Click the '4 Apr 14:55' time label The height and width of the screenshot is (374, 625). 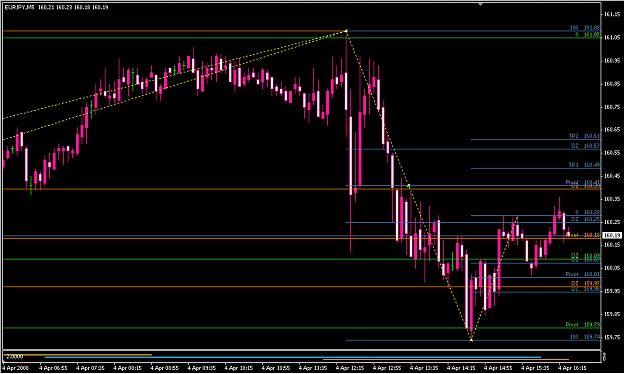tap(498, 368)
